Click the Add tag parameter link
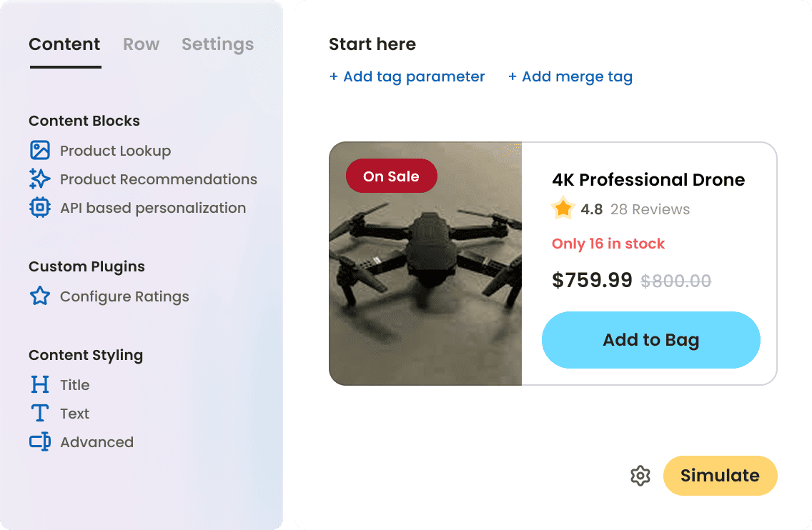 407,76
